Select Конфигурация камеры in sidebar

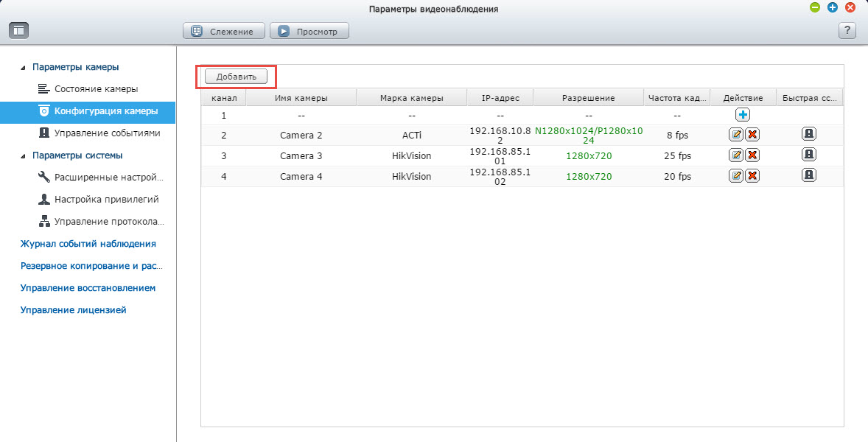pyautogui.click(x=88, y=111)
